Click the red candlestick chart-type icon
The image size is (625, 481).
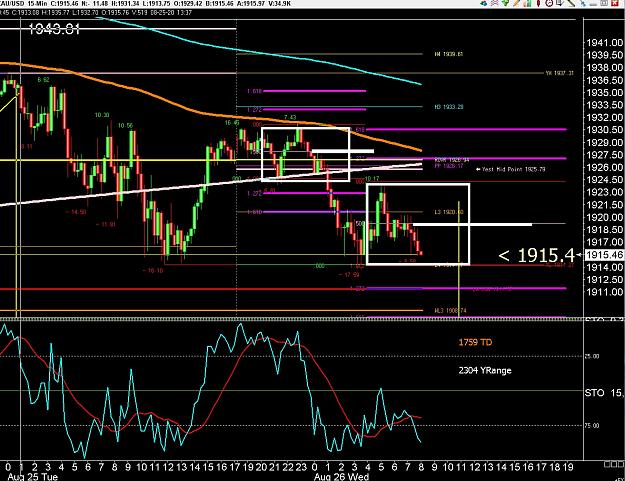539,3
